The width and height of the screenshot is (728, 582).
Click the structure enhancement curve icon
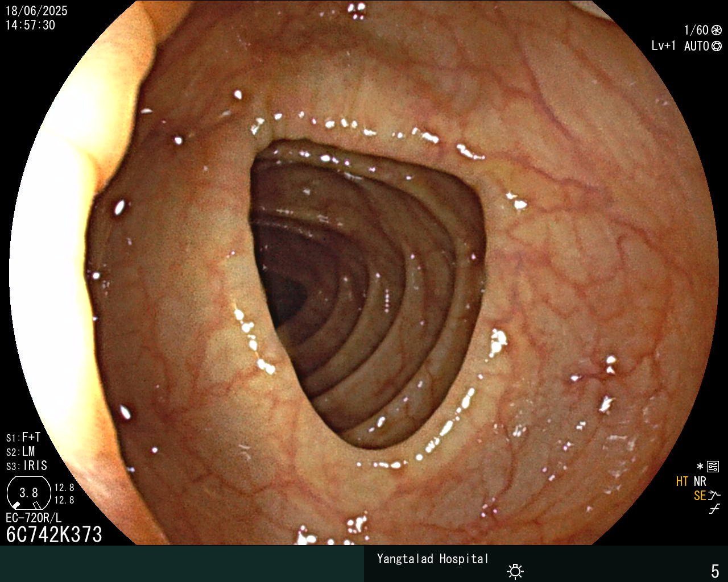(715, 496)
